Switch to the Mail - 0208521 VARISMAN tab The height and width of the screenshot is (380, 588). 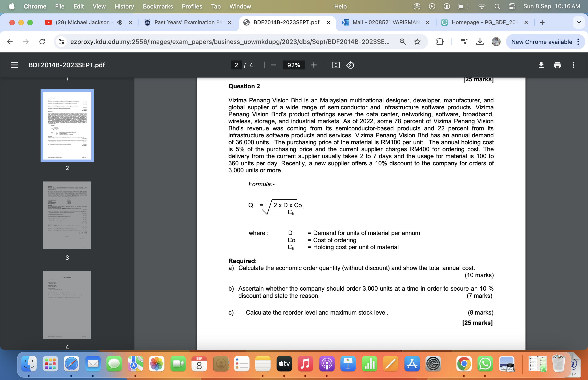(385, 22)
